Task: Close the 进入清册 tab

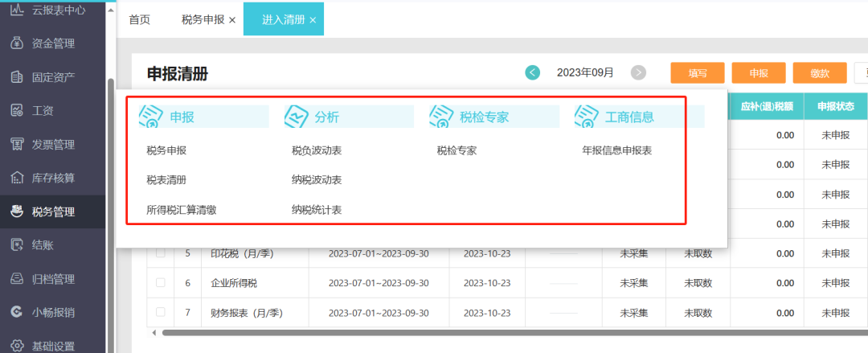Action: pyautogui.click(x=313, y=20)
